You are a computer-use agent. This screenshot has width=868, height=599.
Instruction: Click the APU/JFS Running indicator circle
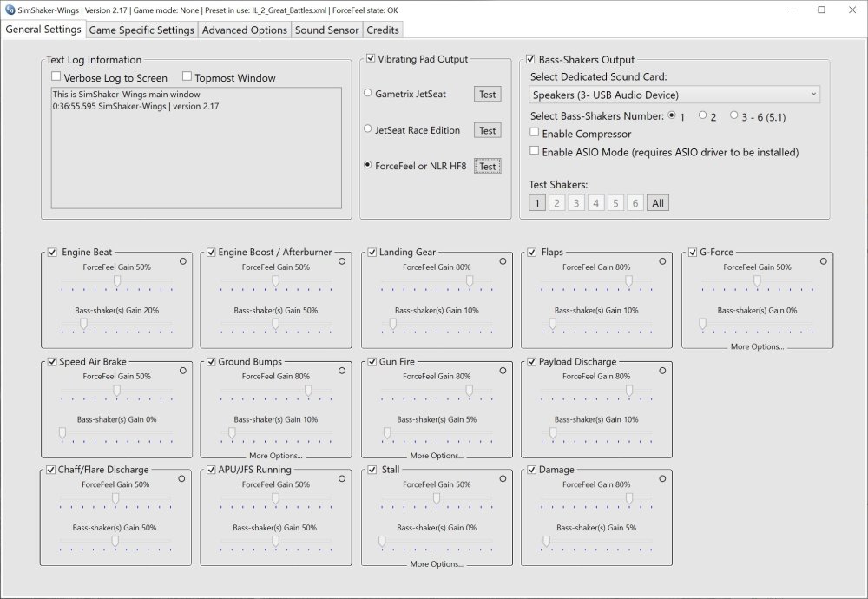(x=342, y=477)
